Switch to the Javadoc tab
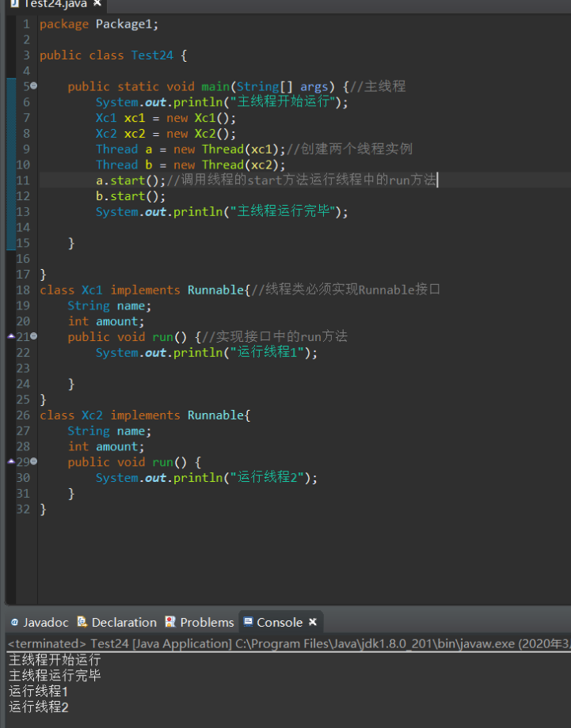 (x=45, y=622)
